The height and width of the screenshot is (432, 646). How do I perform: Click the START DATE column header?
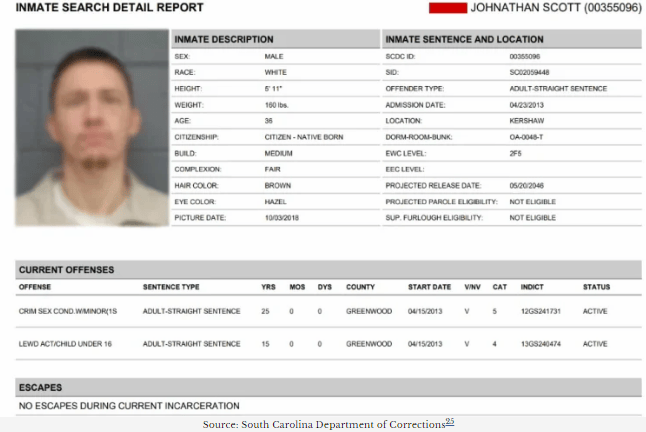tap(429, 287)
